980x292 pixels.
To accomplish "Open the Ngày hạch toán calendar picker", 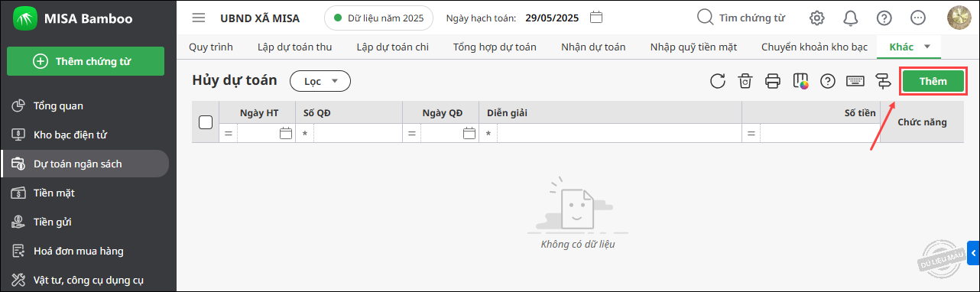I will [598, 17].
